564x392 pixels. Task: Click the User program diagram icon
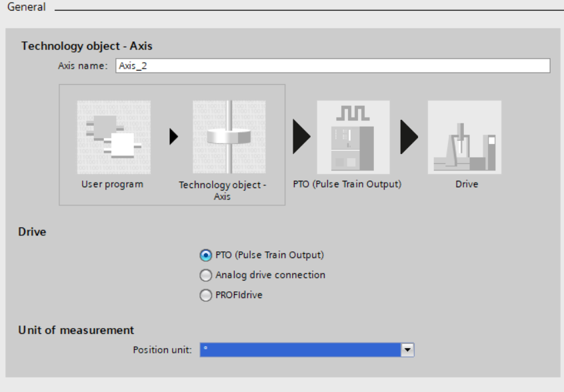[113, 137]
